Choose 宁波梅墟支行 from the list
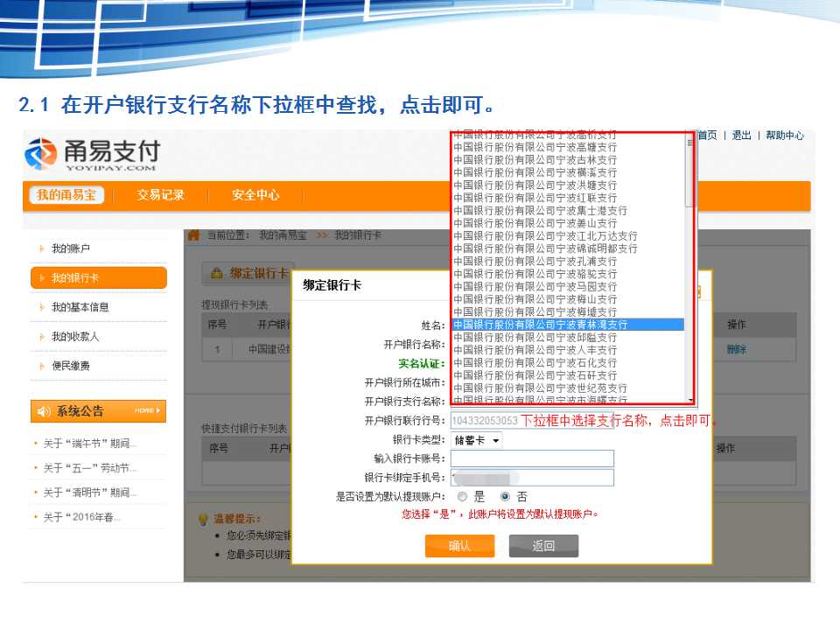 (x=568, y=311)
